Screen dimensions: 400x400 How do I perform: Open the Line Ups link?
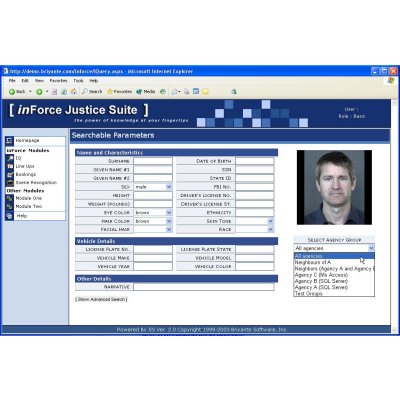coord(25,166)
